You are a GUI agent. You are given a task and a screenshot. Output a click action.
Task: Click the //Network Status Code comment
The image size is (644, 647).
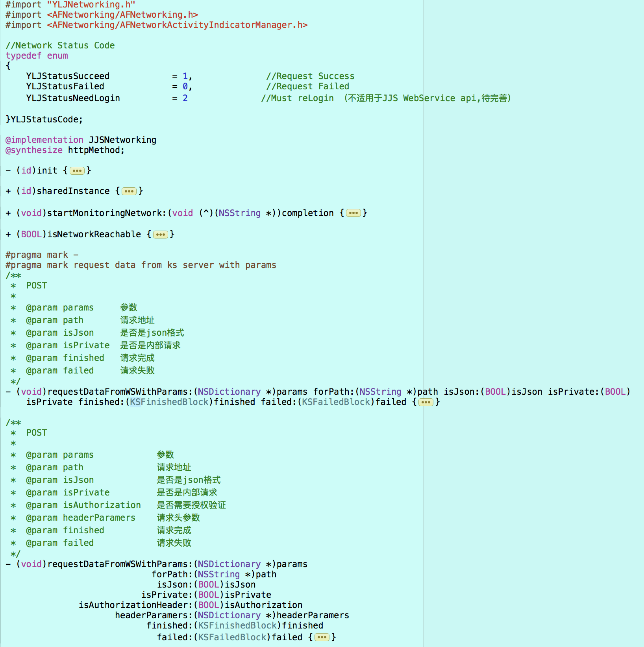pos(60,46)
